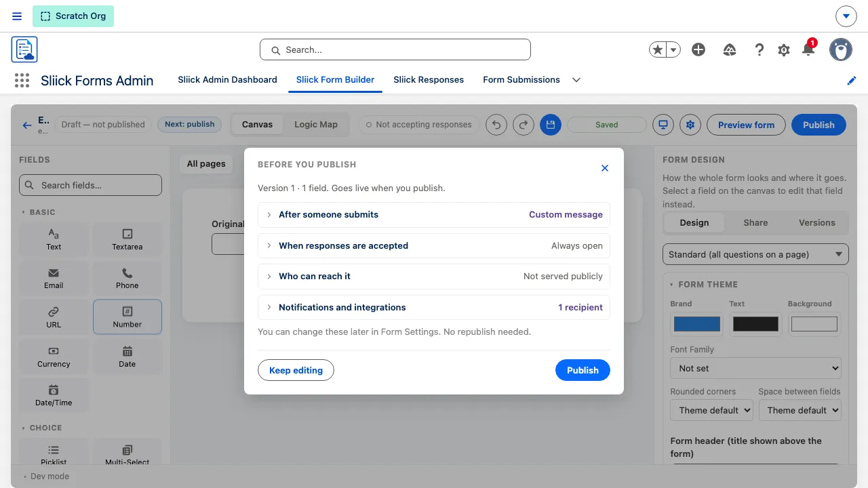Select the Design tab in Form Design
Viewport: 868px width, 488px height.
pos(694,222)
